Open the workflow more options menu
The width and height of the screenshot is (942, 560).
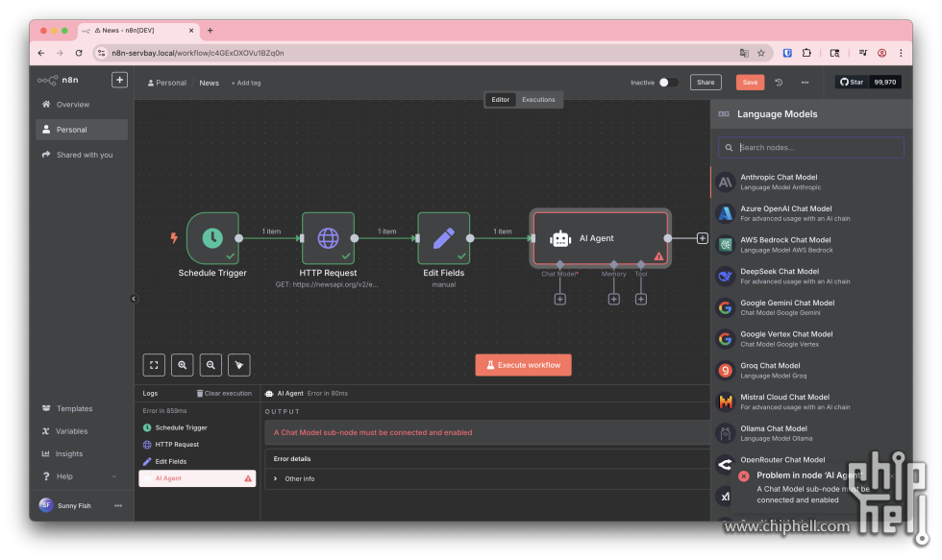click(806, 83)
